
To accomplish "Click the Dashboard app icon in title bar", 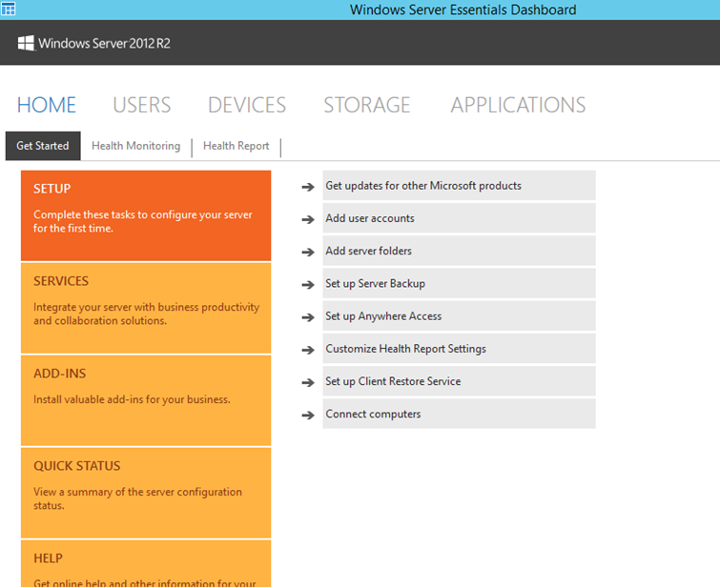I will (x=9, y=9).
